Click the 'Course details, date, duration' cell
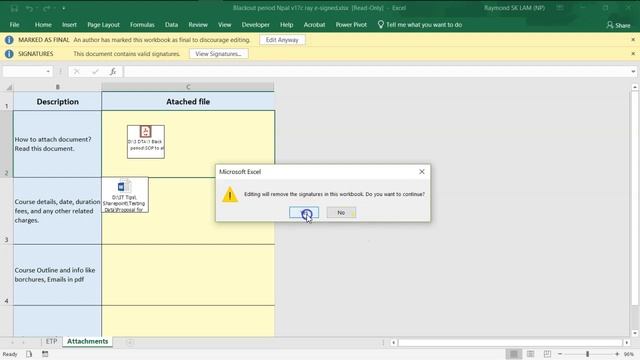This screenshot has width=640, height=360. (58, 211)
